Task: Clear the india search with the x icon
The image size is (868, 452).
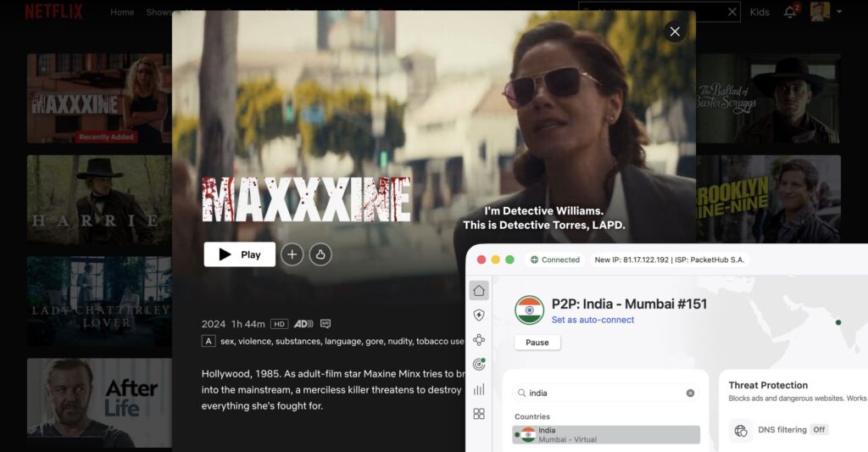Action: pos(690,393)
